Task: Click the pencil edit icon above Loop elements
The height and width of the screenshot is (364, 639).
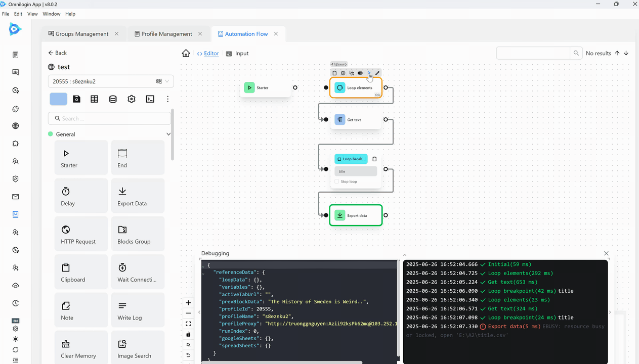Action: (x=377, y=73)
